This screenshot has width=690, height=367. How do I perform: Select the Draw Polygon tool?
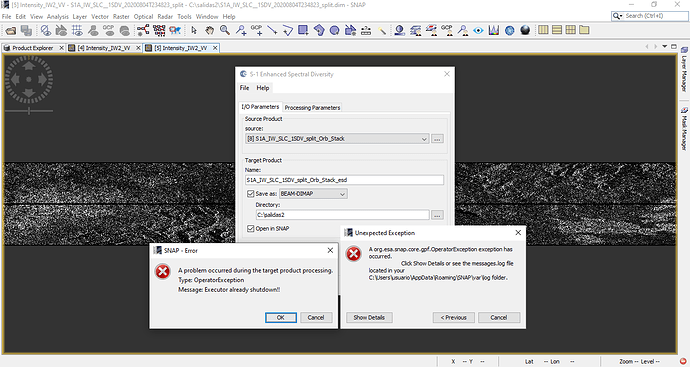(319, 30)
